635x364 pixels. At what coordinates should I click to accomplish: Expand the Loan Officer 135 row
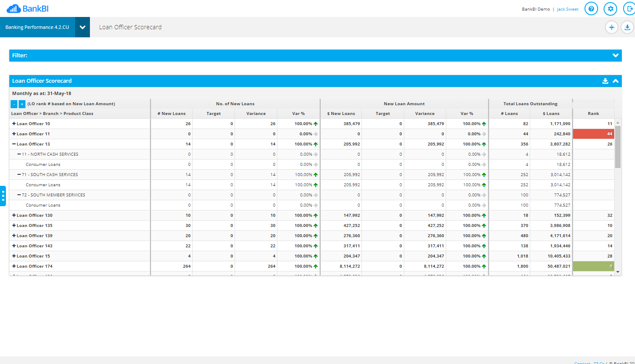coord(14,226)
